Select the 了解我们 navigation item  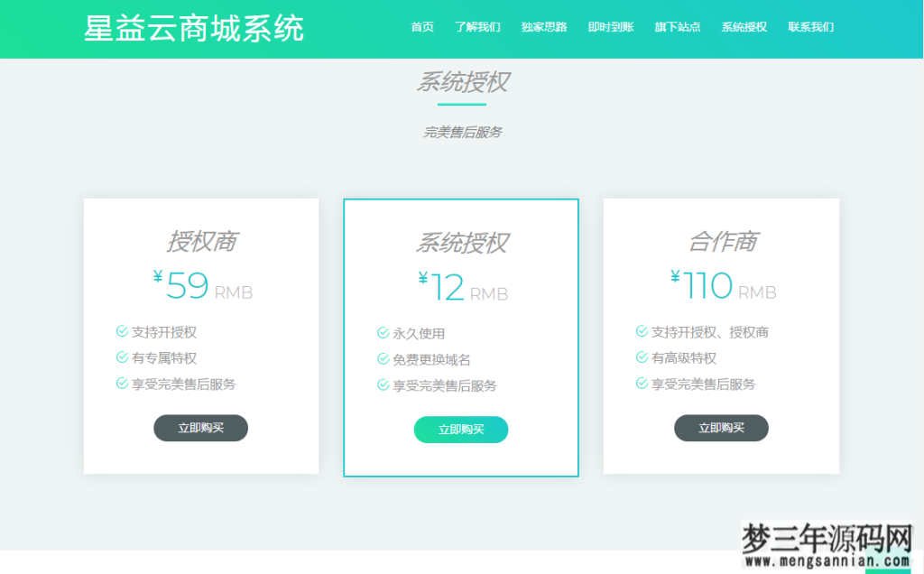pyautogui.click(x=476, y=27)
